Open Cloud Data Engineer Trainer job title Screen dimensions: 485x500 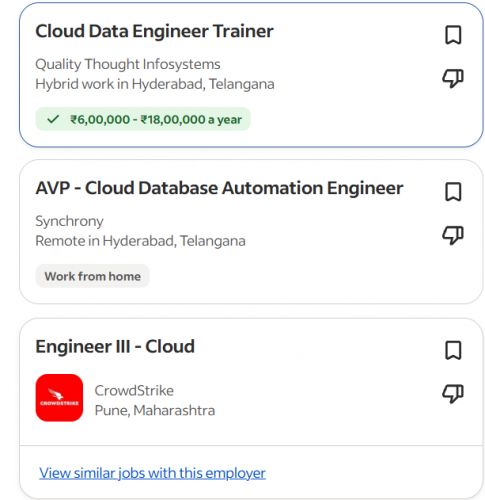(x=154, y=31)
